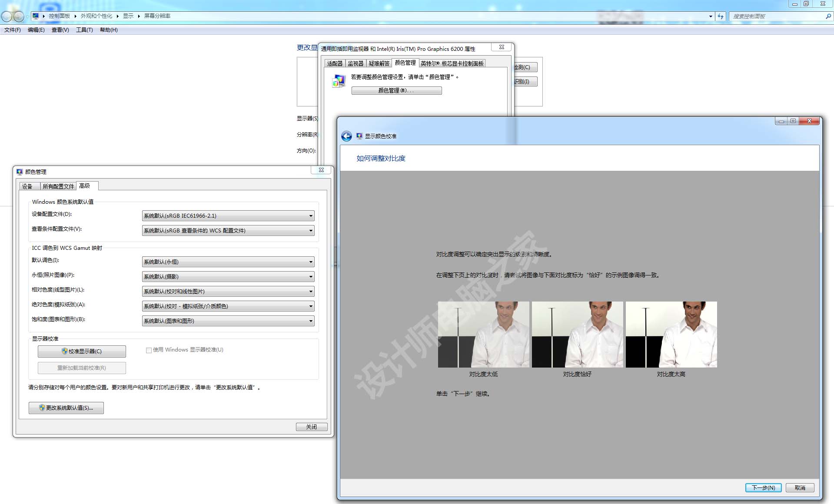Viewport: 834px width, 504px height.
Task: Click the back arrow in calibration wizard
Action: point(346,136)
